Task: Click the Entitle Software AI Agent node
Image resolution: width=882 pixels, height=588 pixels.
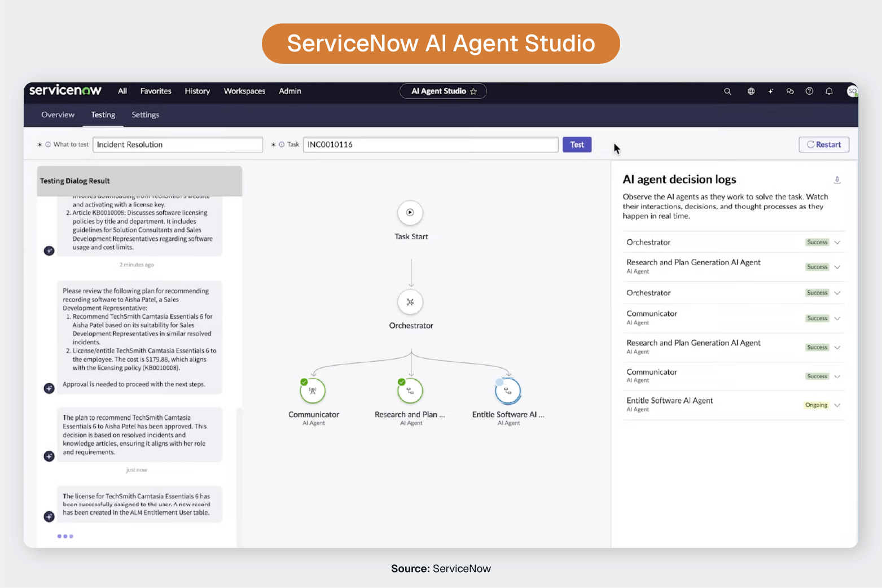Action: (x=507, y=390)
